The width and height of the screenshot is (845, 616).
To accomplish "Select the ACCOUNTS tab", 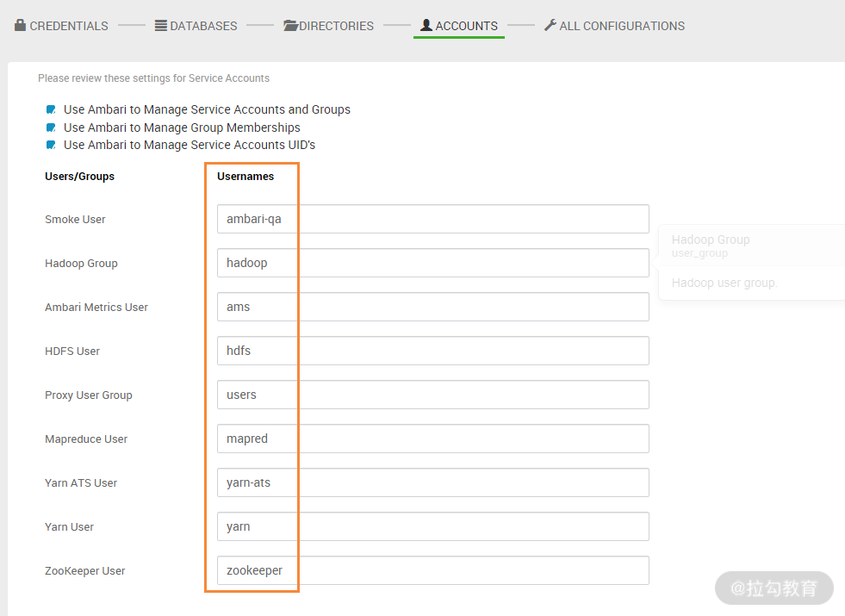I will click(459, 26).
